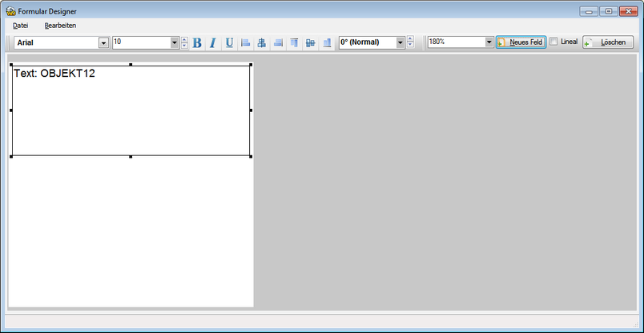Click the bottom-right corner handle of field
The height and width of the screenshot is (333, 644).
point(251,156)
